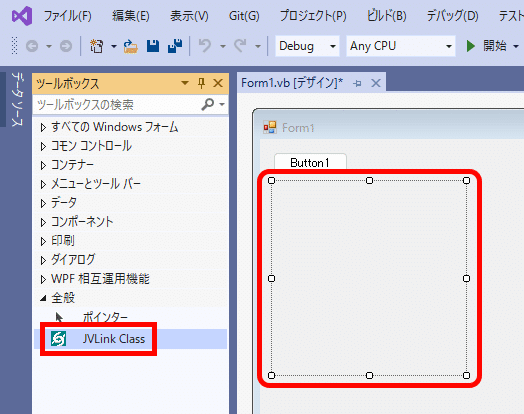Collapse the 全般 toolbox category

[43, 298]
